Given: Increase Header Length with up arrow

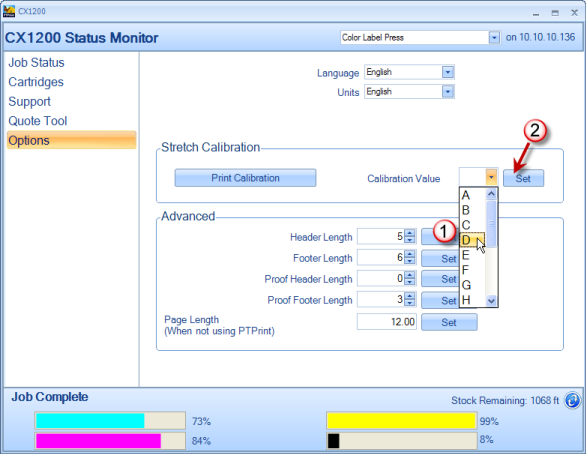Looking at the screenshot, I should tap(410, 233).
